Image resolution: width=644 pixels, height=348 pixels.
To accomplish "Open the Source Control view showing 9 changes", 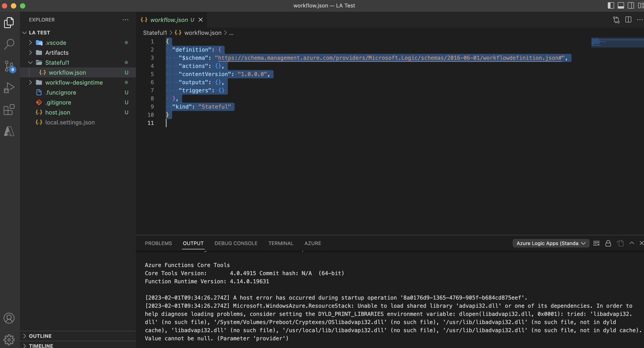I will coord(9,66).
